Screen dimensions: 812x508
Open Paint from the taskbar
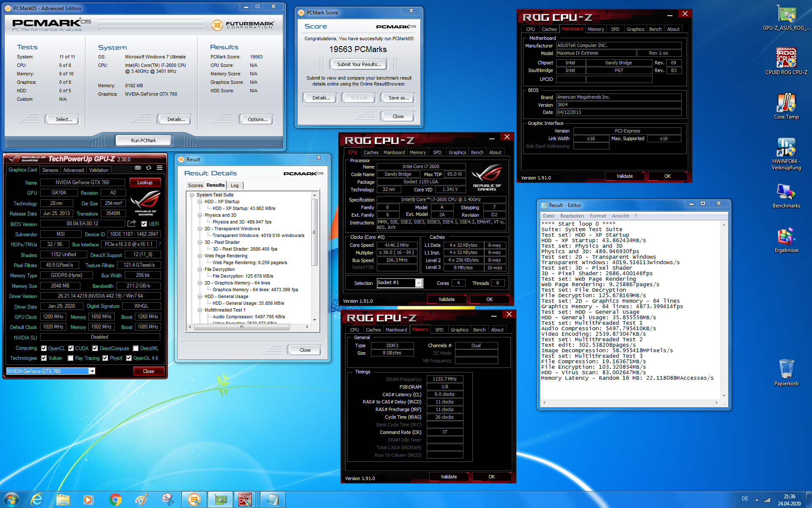click(x=141, y=500)
